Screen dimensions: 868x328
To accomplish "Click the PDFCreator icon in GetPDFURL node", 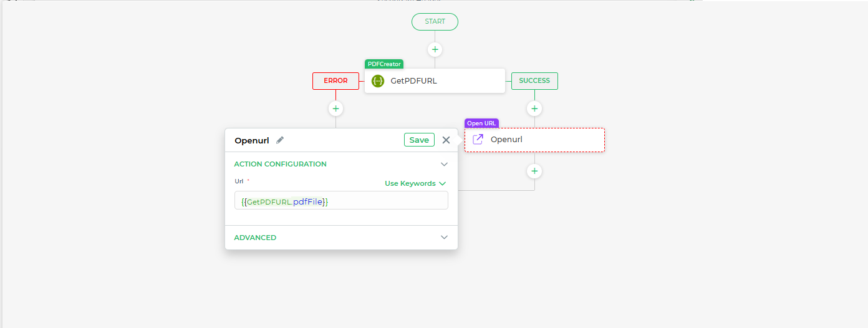I will coord(377,80).
